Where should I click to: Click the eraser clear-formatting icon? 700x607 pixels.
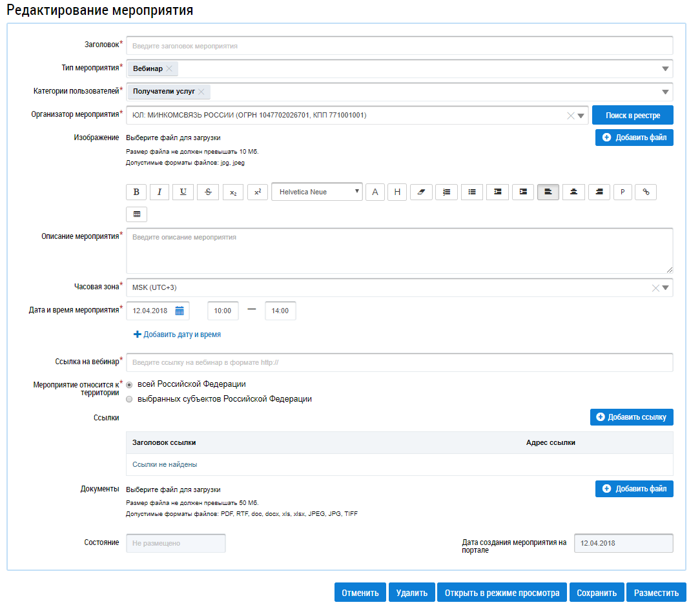click(421, 192)
